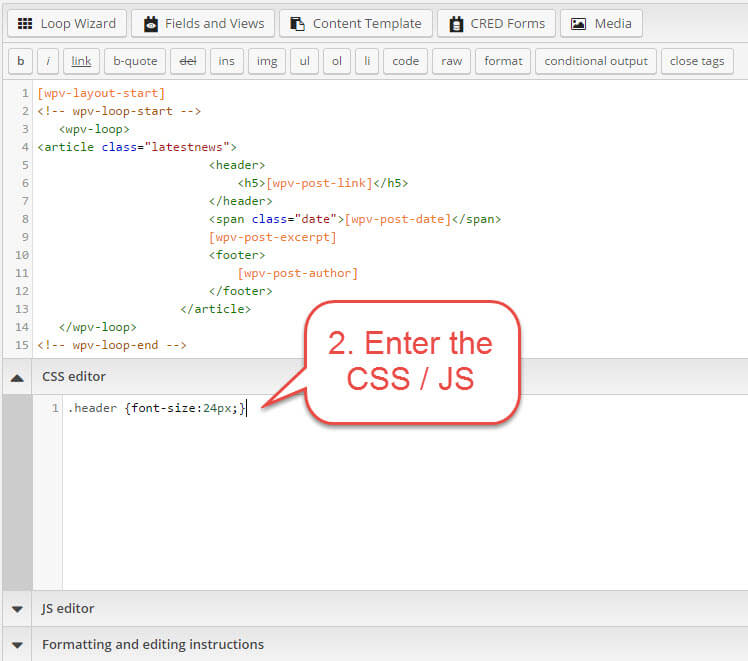Screen dimensions: 748x661
Task: Click the CSS editor header label
Action: [74, 377]
